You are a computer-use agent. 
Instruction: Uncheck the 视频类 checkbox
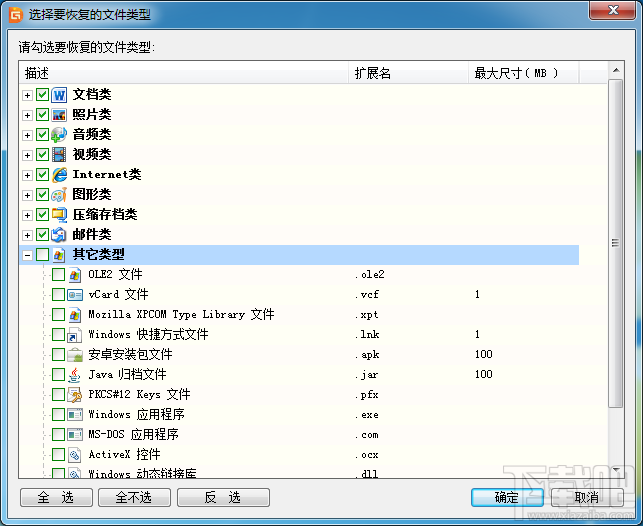42,155
